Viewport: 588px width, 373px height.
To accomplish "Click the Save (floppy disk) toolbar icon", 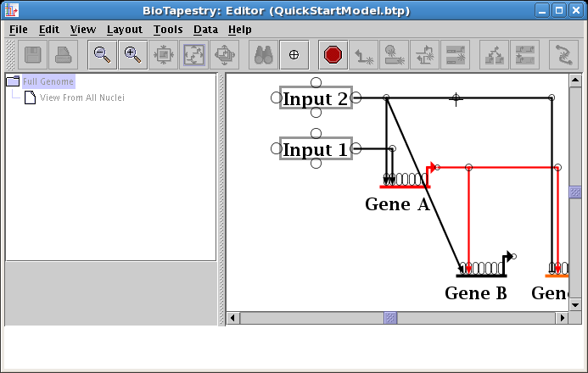I will tap(33, 54).
